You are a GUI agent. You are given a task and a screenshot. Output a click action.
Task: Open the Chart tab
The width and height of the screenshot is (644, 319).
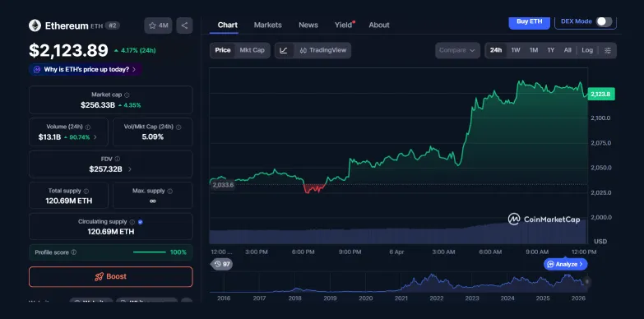(x=228, y=25)
